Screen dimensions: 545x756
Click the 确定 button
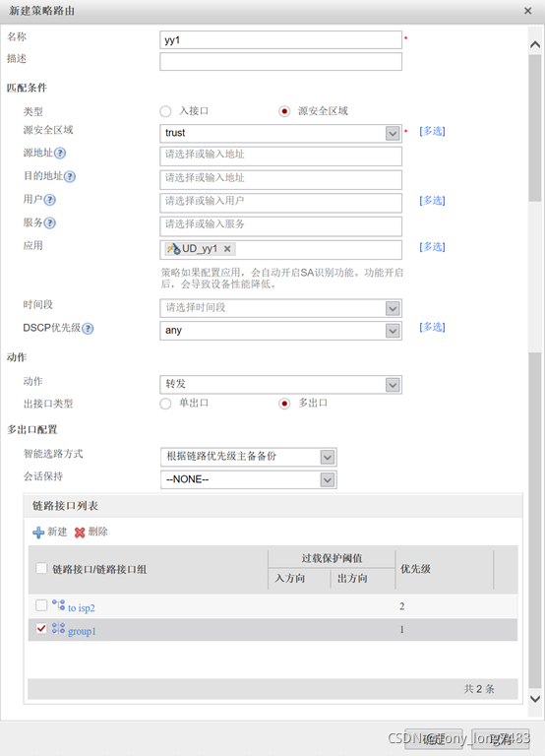click(x=434, y=738)
